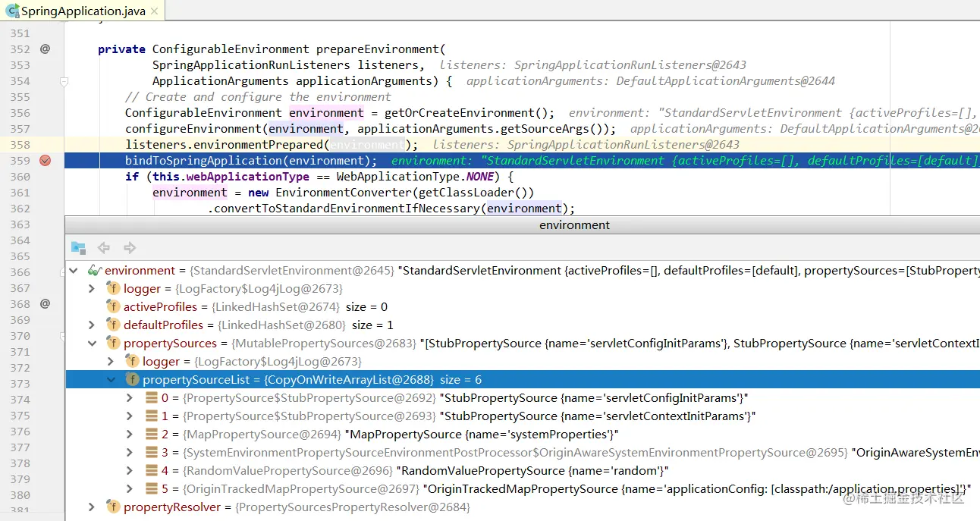
Task: Click listeners.environmentPrepared on line 358
Action: tap(224, 145)
